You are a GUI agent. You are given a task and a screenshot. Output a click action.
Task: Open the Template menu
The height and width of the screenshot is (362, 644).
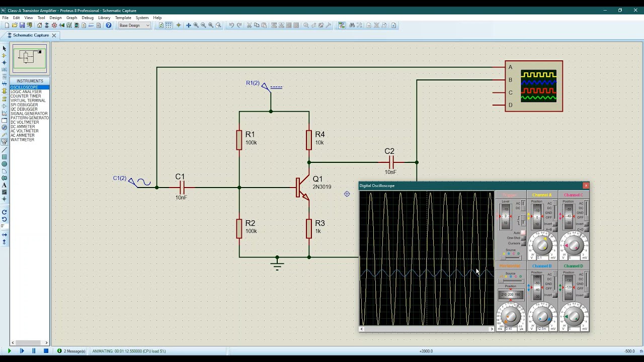pos(123,18)
